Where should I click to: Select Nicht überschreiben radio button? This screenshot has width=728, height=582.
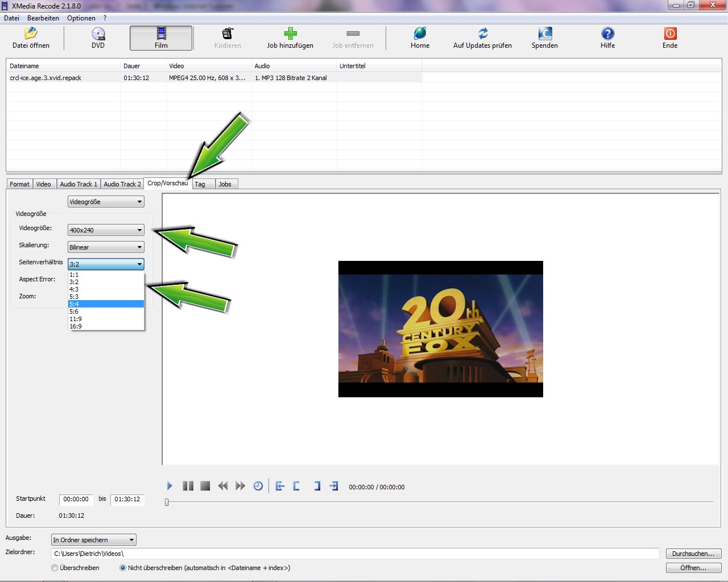coord(123,568)
